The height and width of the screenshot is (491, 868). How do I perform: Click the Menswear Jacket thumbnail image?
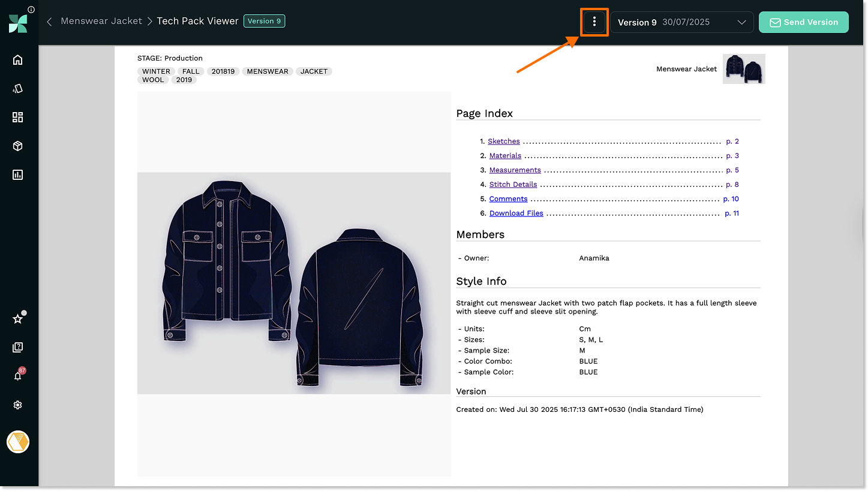coord(743,69)
